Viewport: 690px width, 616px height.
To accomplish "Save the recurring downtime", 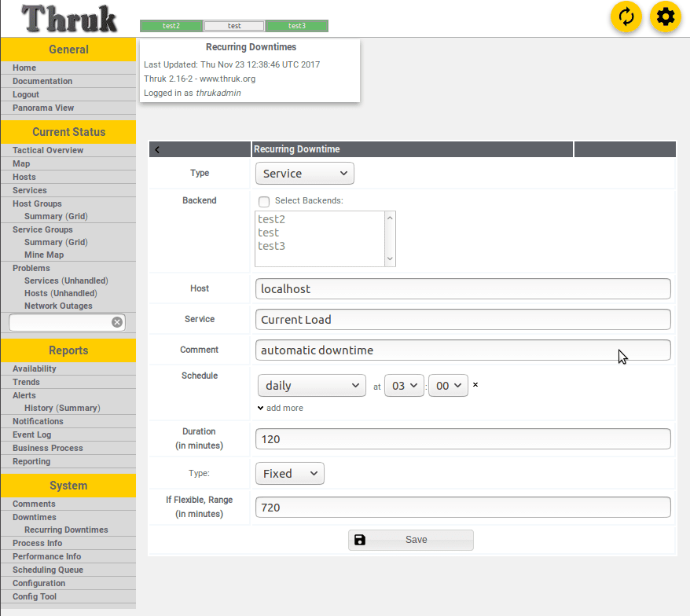I will (x=410, y=540).
